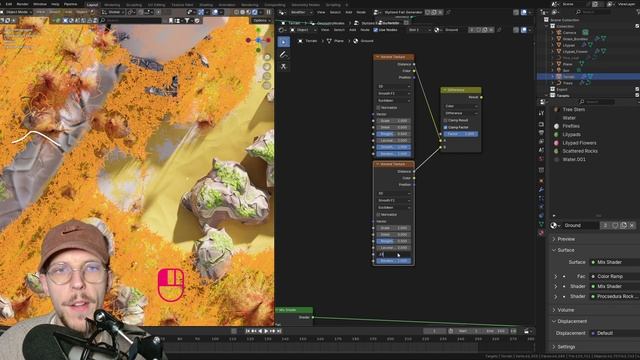The image size is (640, 360).
Task: Open Object properties tab icon
Action: 541,180
